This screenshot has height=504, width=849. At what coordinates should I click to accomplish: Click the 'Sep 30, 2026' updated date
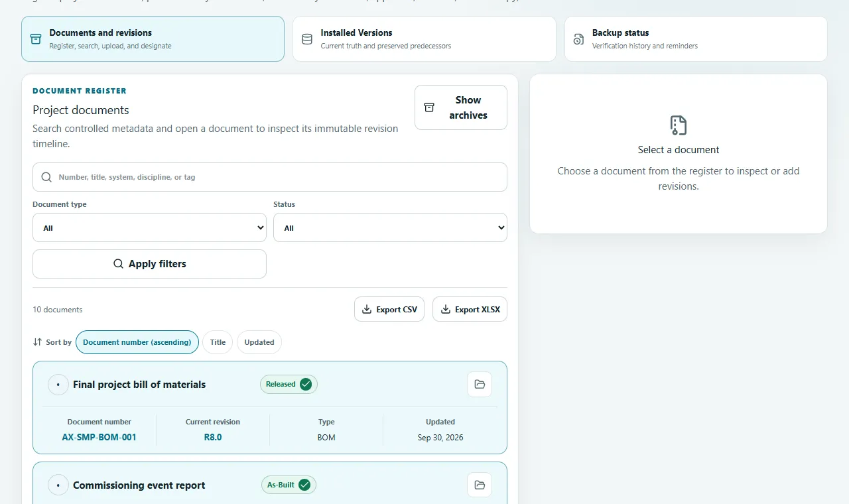tap(440, 438)
